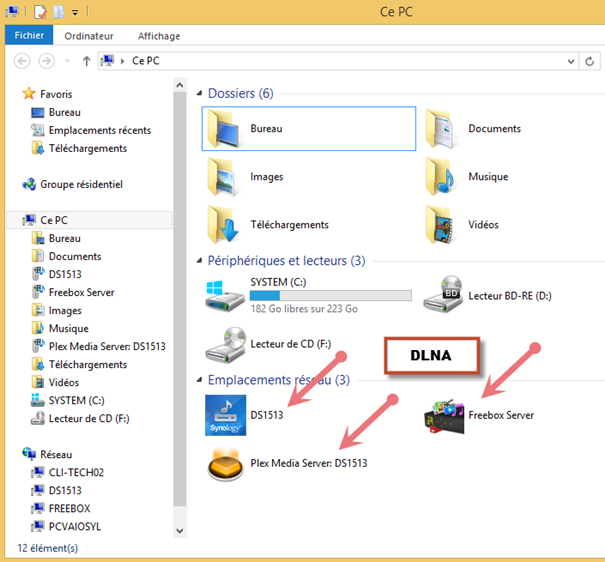Select the Documents folder icon
This screenshot has width=605, height=562.
coord(443,128)
